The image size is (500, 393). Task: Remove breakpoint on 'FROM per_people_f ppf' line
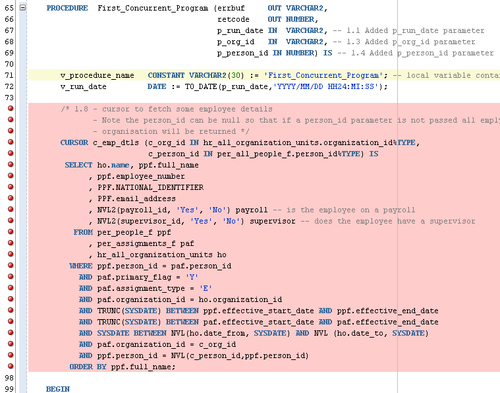tap(11, 232)
